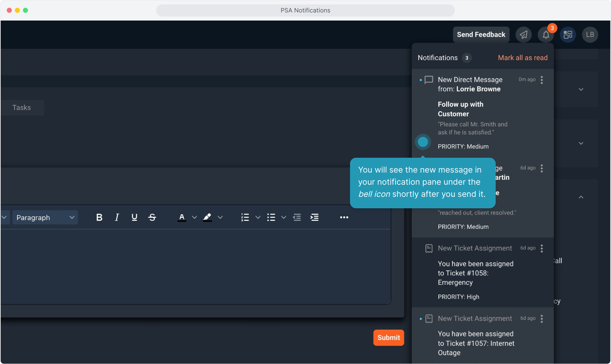Image resolution: width=611 pixels, height=364 pixels.
Task: Click Mark all as read
Action: coord(523,58)
